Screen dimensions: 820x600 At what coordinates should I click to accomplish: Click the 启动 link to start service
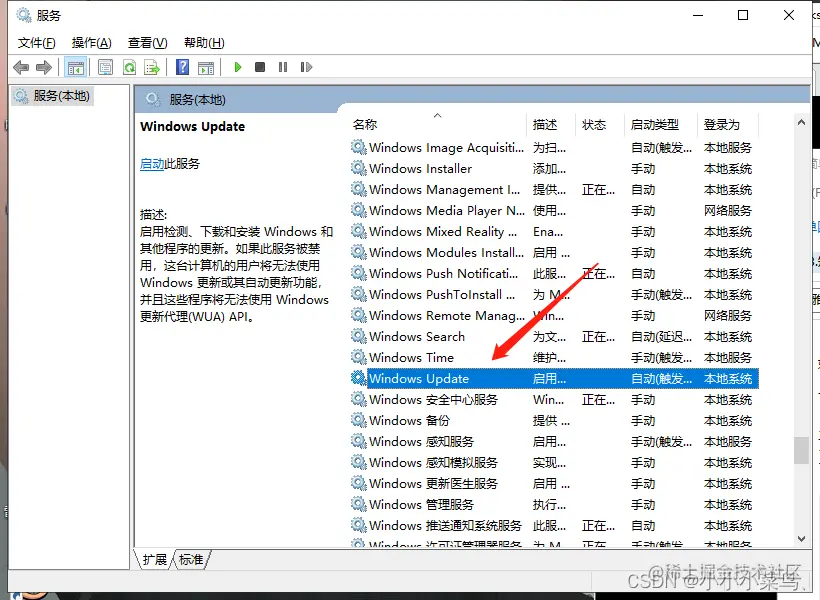tap(152, 164)
